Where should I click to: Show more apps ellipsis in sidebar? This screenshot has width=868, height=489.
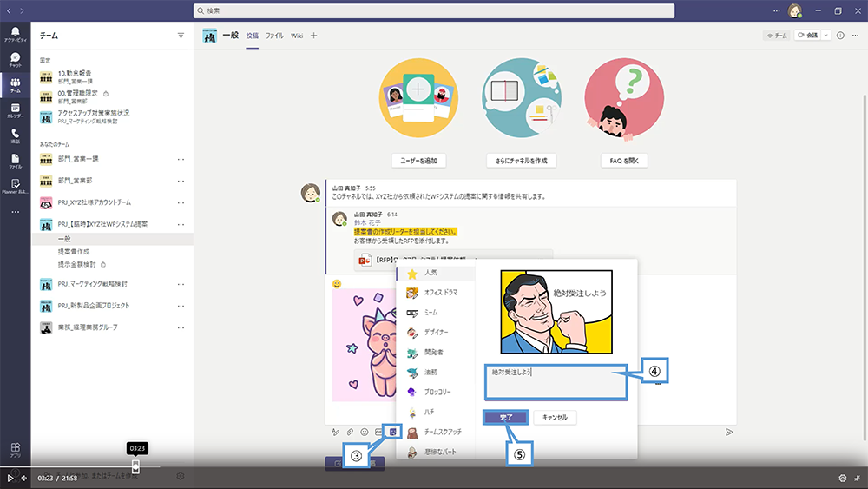(15, 212)
